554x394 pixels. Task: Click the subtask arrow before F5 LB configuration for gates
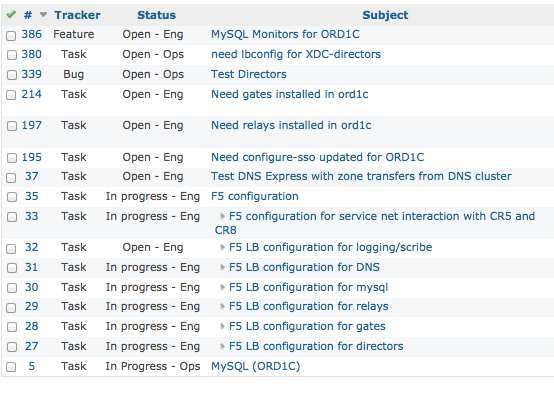click(222, 327)
